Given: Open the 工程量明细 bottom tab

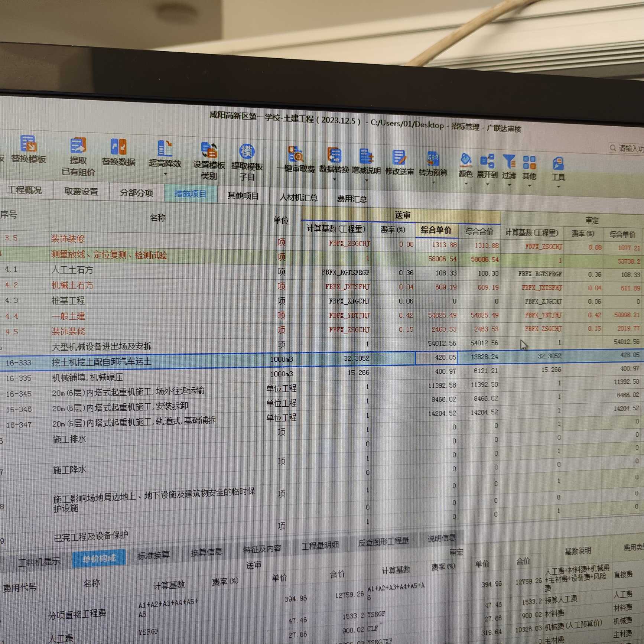Looking at the screenshot, I should (x=320, y=545).
